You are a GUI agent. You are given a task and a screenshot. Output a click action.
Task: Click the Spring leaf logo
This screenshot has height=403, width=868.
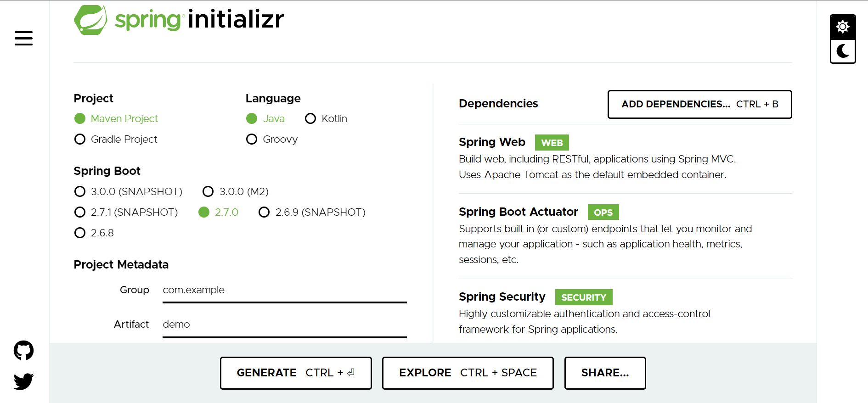click(x=90, y=20)
